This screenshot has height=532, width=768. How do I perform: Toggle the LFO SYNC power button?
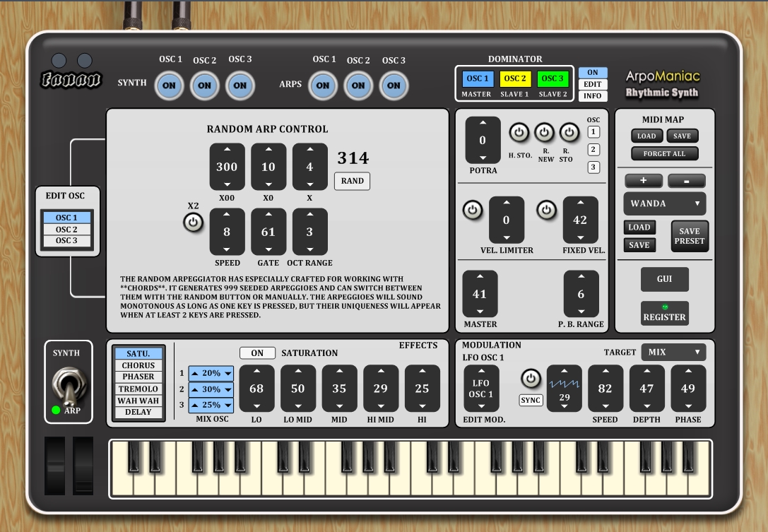pyautogui.click(x=530, y=379)
